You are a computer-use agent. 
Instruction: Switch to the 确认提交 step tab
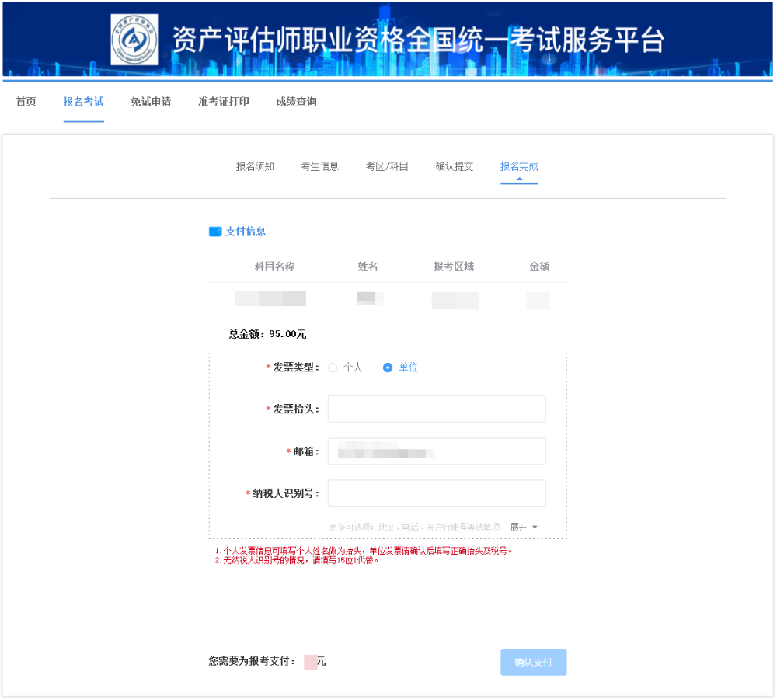454,165
